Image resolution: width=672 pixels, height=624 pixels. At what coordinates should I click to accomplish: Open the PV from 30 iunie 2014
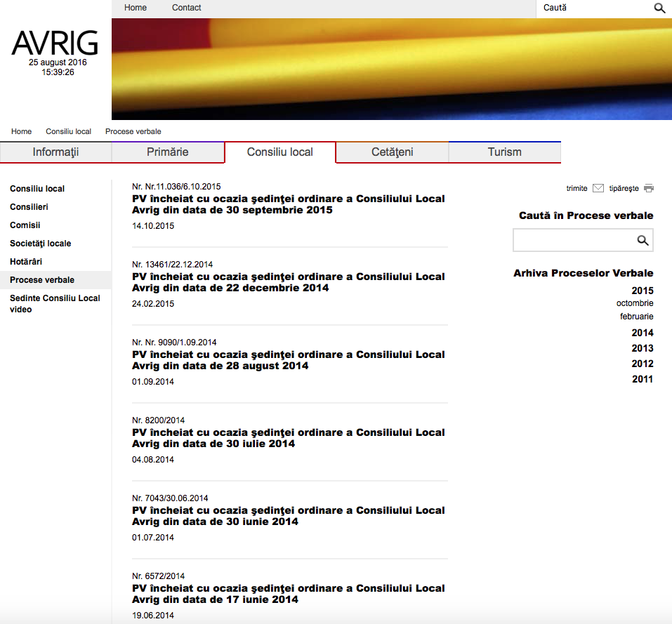pyautogui.click(x=289, y=516)
